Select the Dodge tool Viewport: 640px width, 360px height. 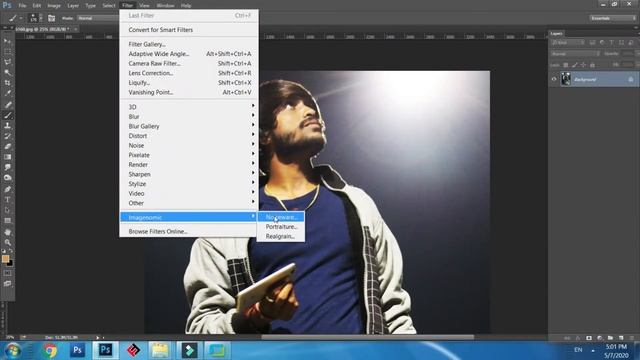pos(7,178)
